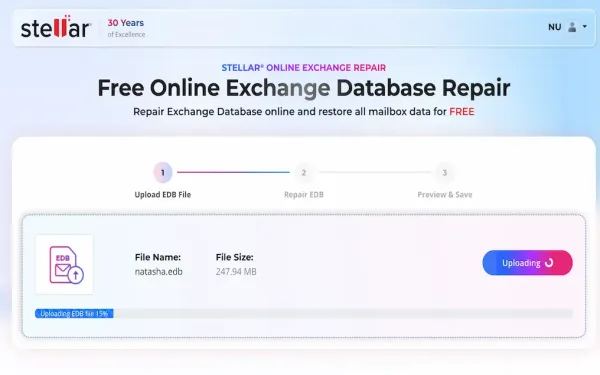The width and height of the screenshot is (600, 375).
Task: Click the Free Online Exchange Database Repair title
Action: [x=304, y=88]
